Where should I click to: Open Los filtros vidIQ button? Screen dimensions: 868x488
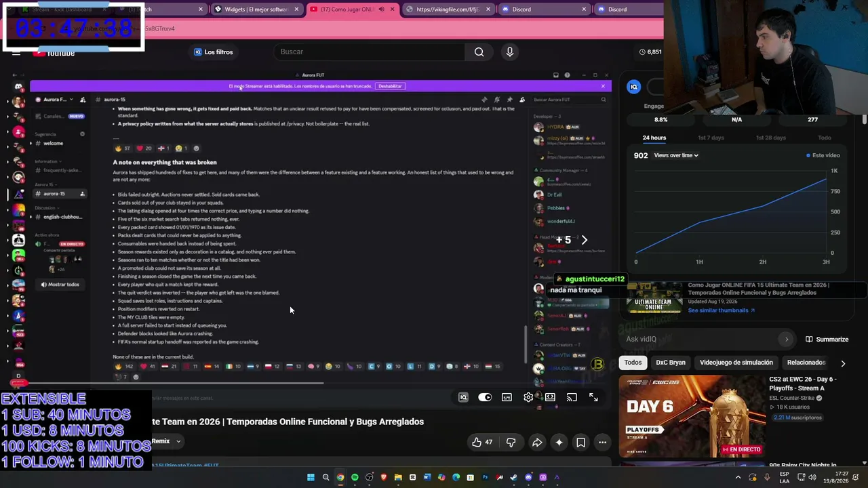(x=213, y=52)
